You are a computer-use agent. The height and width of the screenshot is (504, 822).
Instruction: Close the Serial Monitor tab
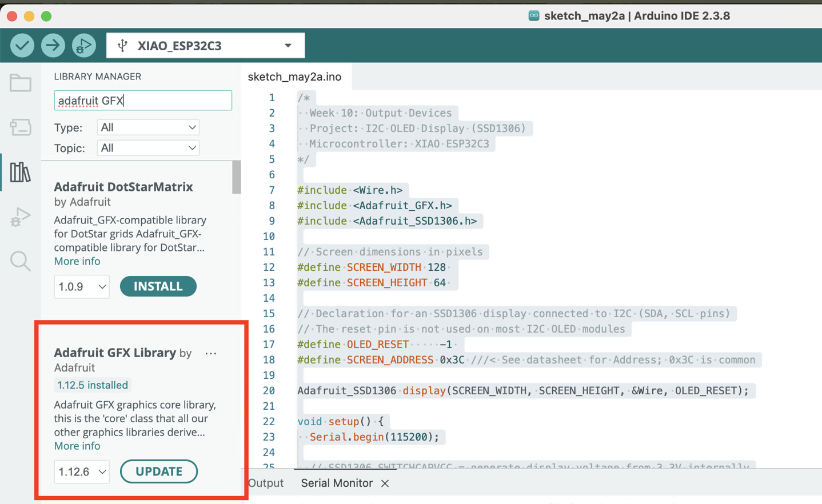tap(385, 483)
